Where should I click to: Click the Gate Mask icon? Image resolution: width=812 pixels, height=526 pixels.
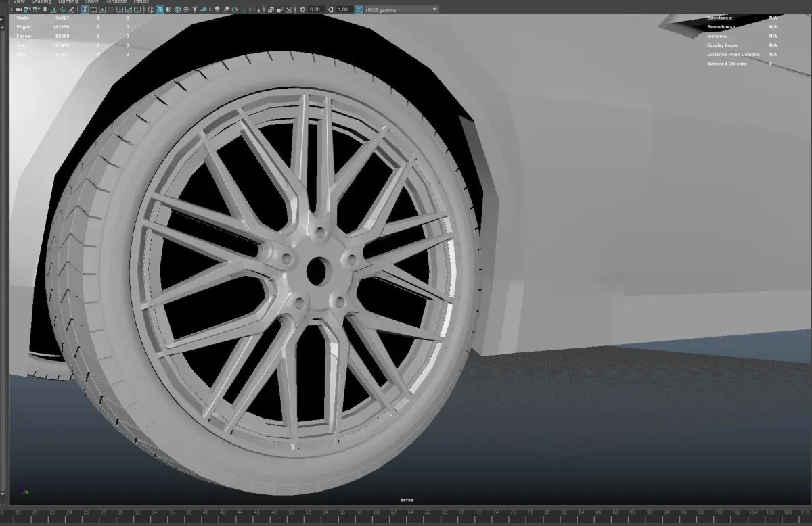click(x=110, y=9)
